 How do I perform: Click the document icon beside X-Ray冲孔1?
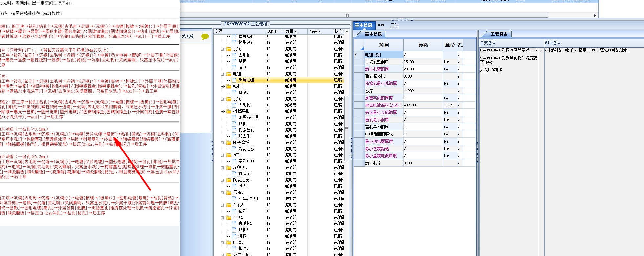click(x=234, y=198)
